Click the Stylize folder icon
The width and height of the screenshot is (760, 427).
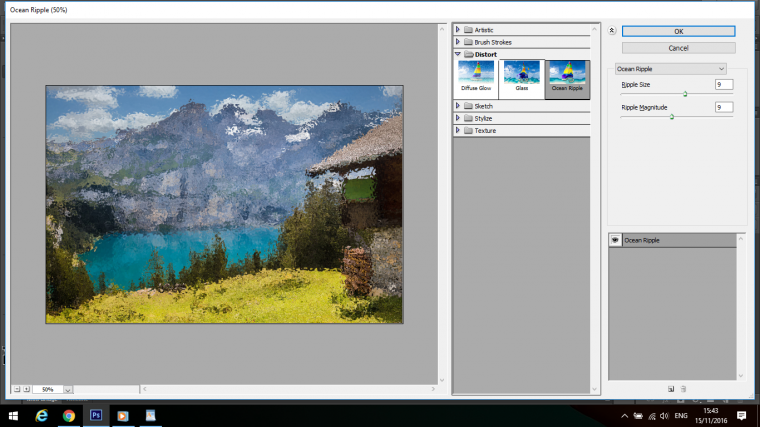point(468,118)
